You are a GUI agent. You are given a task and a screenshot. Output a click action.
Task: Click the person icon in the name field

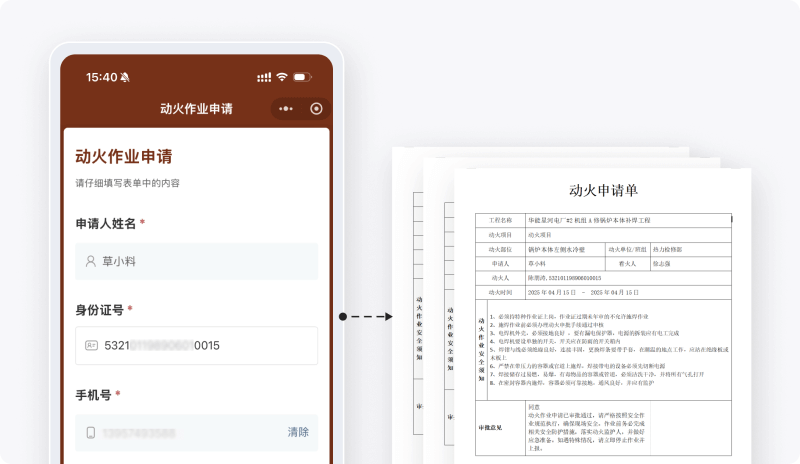pyautogui.click(x=91, y=262)
